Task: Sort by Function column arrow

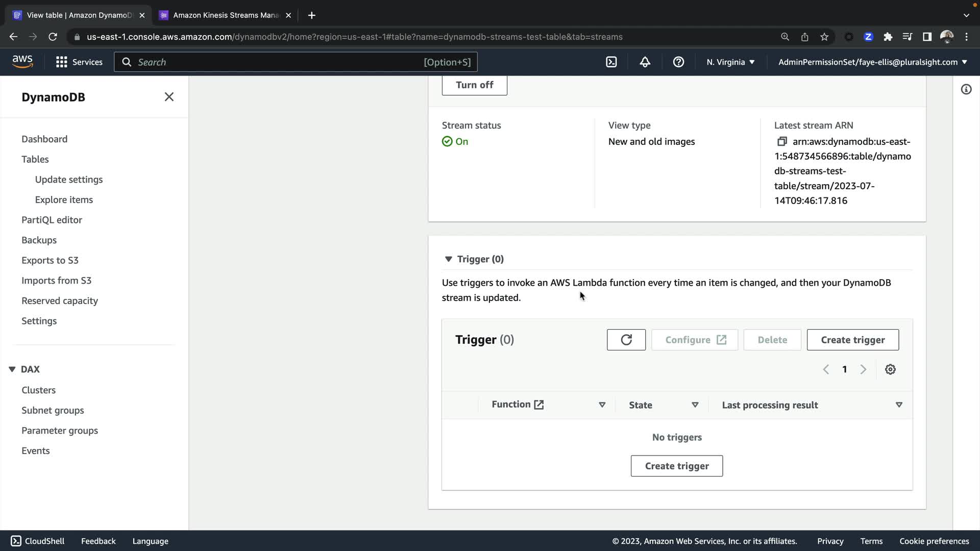Action: [602, 405]
